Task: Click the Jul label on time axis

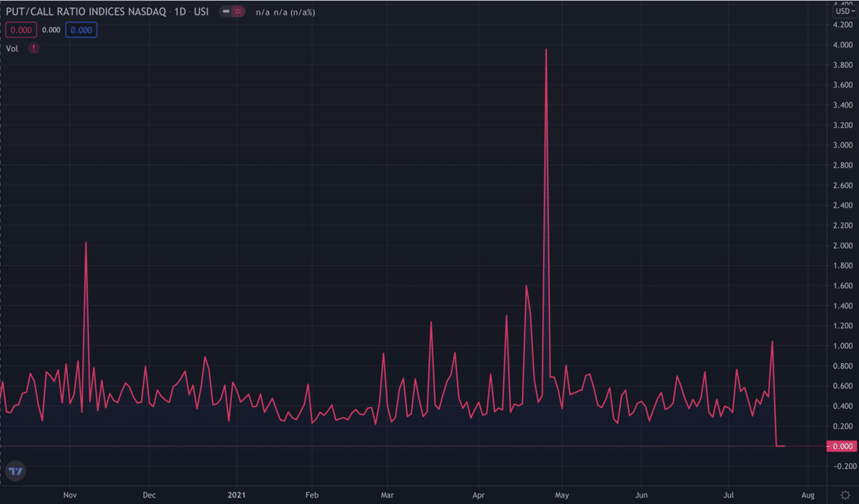Action: 730,495
